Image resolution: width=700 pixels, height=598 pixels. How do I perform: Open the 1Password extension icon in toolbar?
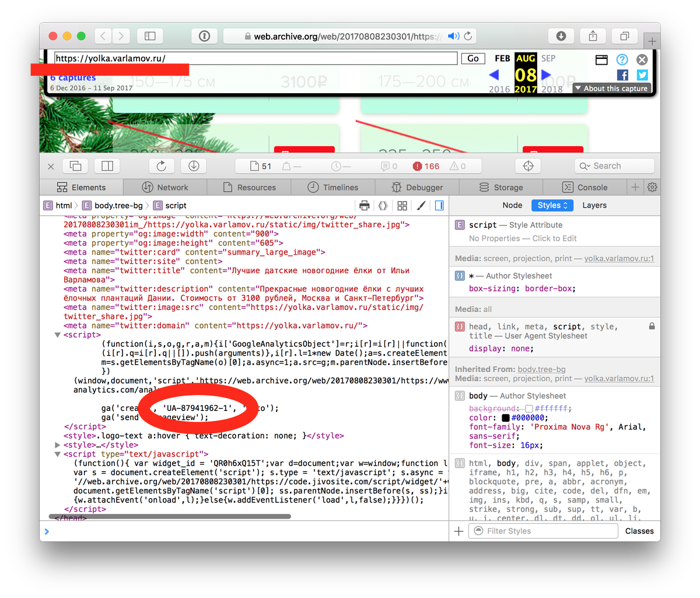point(204,36)
